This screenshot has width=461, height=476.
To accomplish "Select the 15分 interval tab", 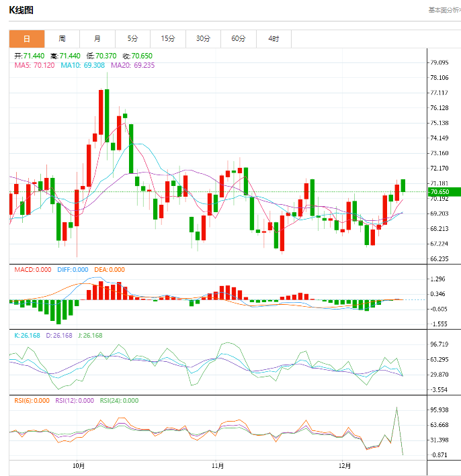I will (168, 39).
